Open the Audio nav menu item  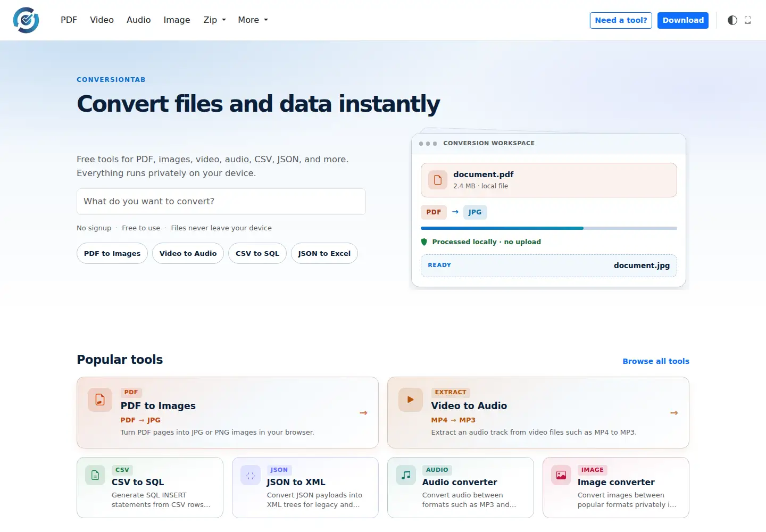[x=138, y=20]
